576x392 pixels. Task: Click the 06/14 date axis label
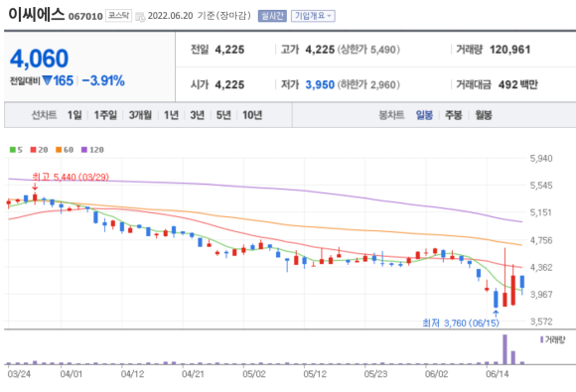pos(497,374)
